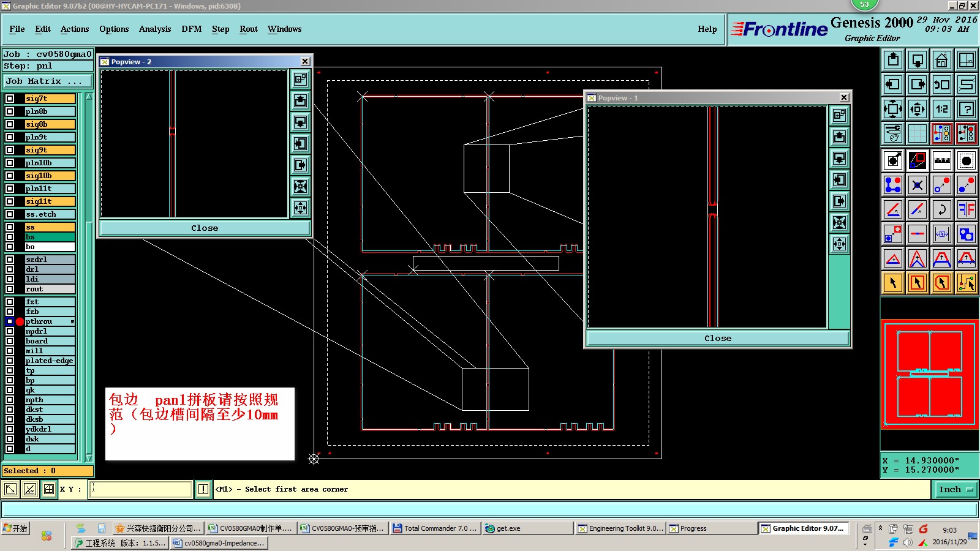Toggle visibility checkbox for plated-edge layer
The width and height of the screenshot is (980, 551).
(x=10, y=361)
